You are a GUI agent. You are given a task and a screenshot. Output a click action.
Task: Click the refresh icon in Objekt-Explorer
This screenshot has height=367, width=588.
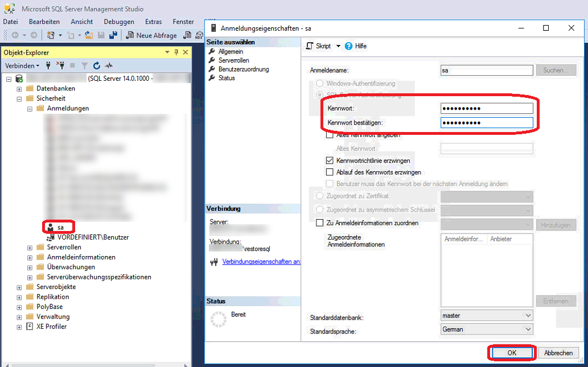click(x=97, y=65)
